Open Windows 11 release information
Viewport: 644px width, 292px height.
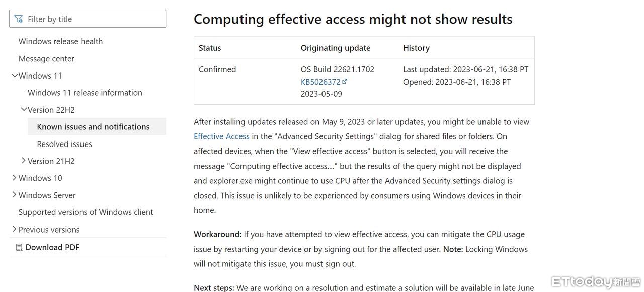pyautogui.click(x=85, y=93)
